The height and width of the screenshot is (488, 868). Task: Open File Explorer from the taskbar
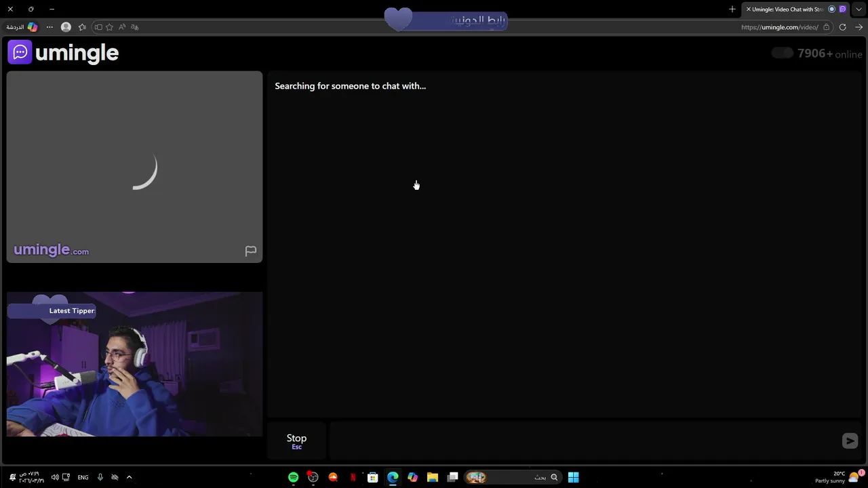point(433,477)
